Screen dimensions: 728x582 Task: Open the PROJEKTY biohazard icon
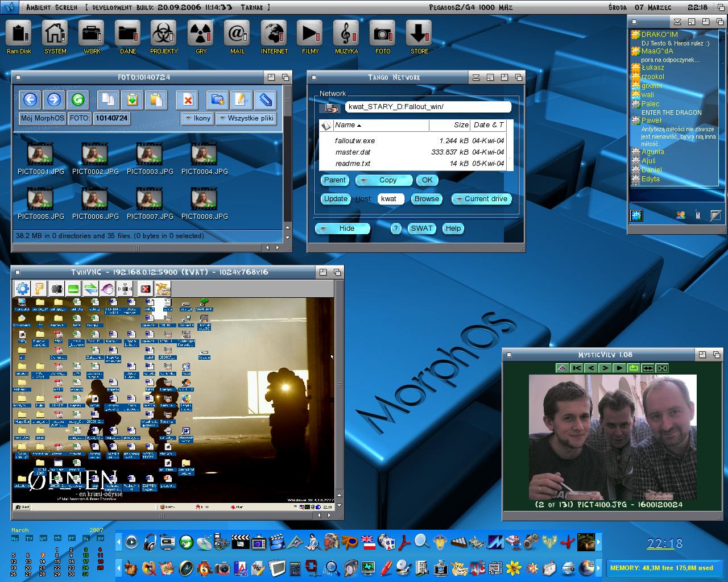(x=164, y=38)
